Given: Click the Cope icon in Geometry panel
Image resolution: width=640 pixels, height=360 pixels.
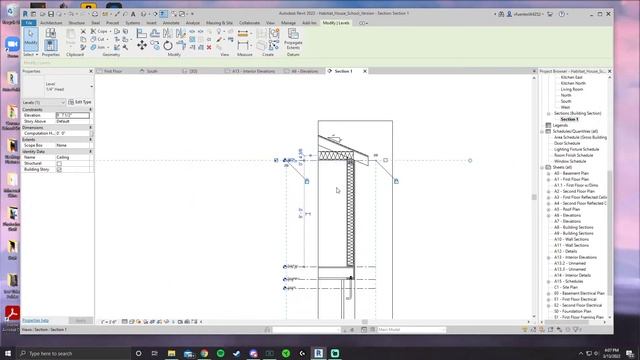Looking at the screenshot, I should pyautogui.click(x=93, y=31).
